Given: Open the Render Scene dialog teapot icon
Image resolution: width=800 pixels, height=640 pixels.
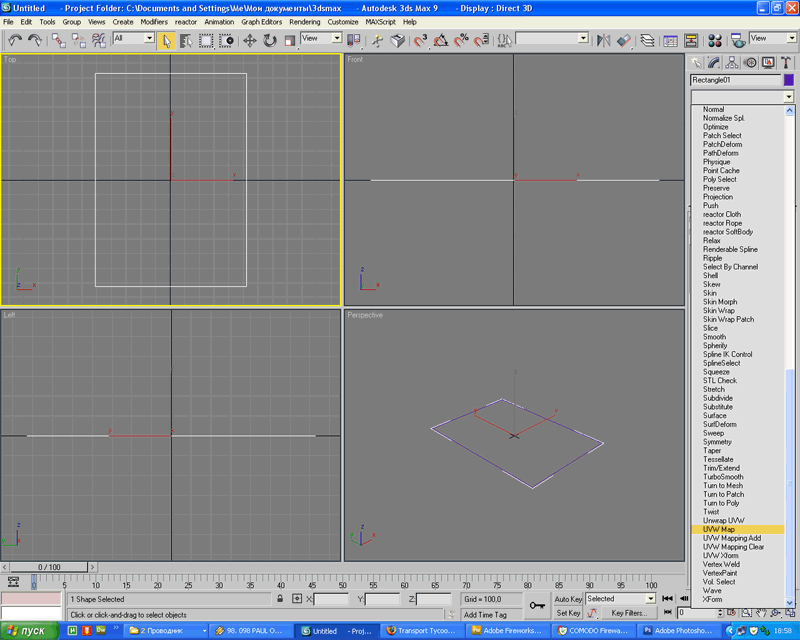Looking at the screenshot, I should pyautogui.click(x=738, y=40).
